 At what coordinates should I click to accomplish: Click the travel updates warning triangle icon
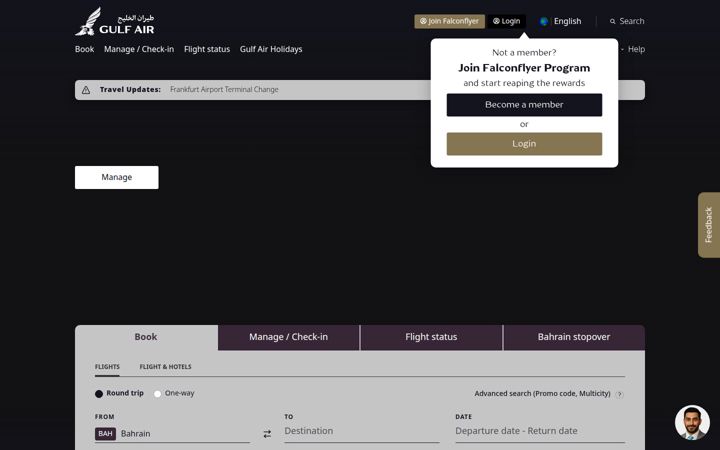[86, 90]
